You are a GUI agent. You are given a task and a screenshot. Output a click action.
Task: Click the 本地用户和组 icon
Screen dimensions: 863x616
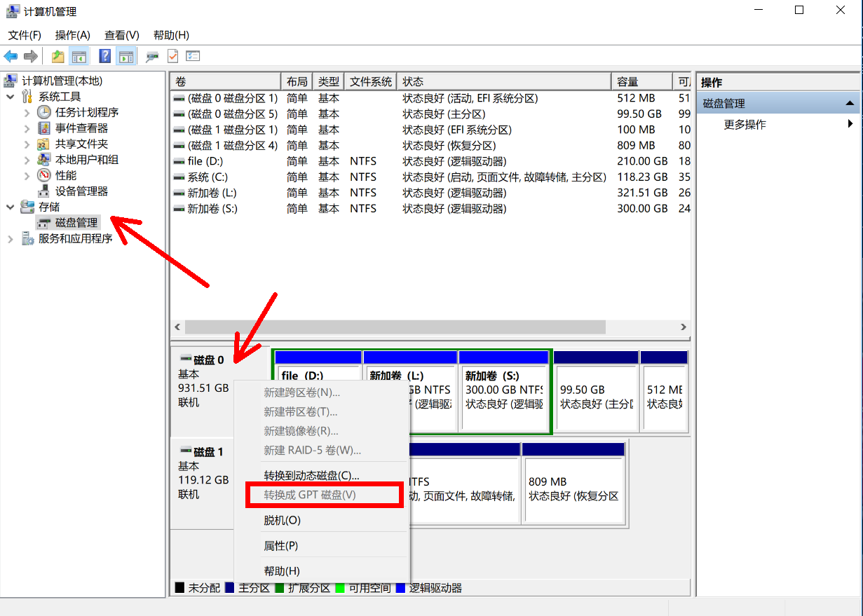pos(44,160)
